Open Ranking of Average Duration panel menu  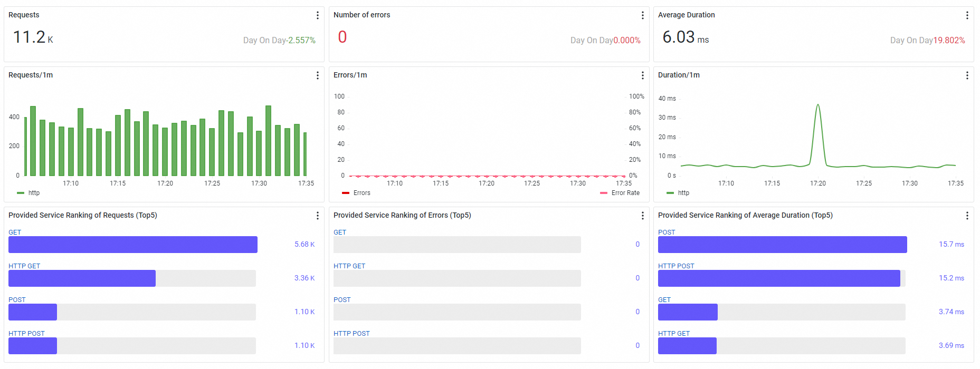coord(967,216)
